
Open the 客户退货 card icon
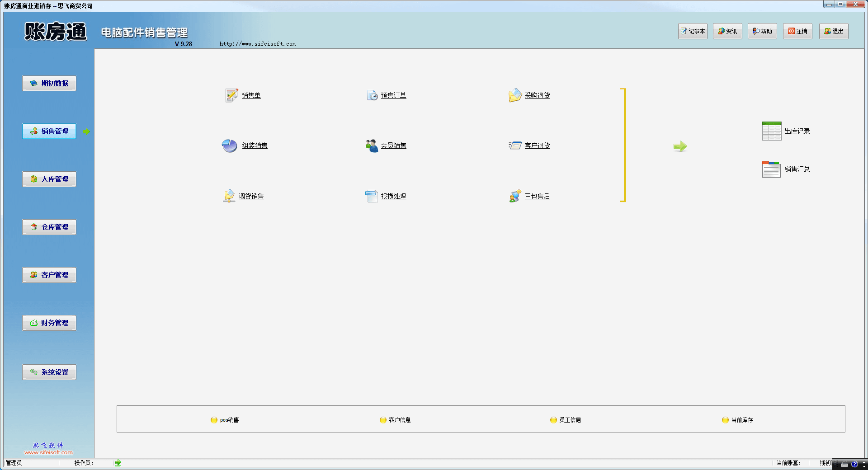(515, 146)
